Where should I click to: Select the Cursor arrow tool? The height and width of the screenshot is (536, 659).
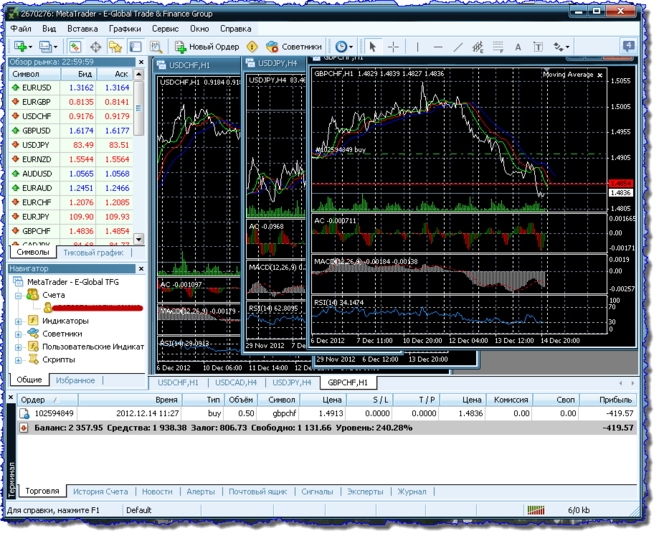coord(372,47)
